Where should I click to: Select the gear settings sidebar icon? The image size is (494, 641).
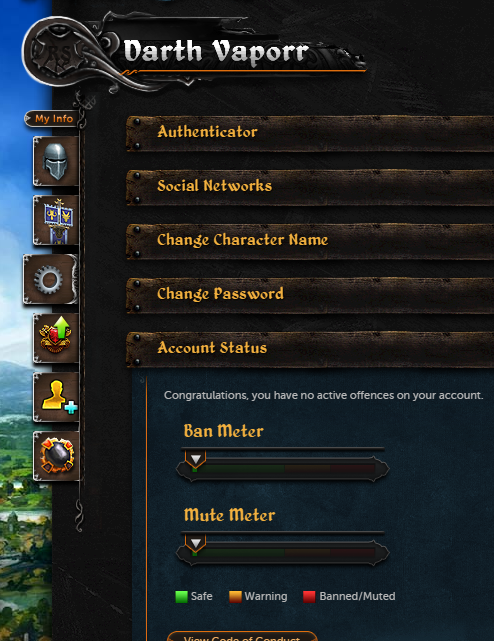click(50, 279)
